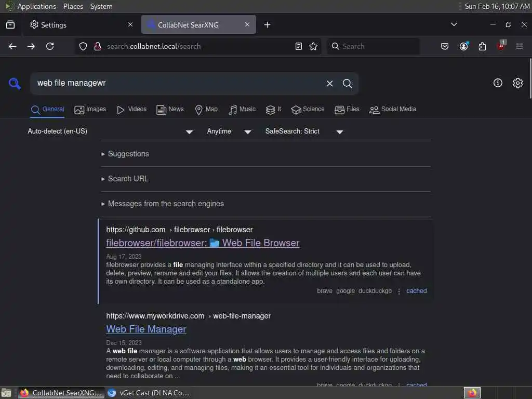Image resolution: width=532 pixels, height=399 pixels.
Task: Open clock showing Sun Feb 16
Action: pyautogui.click(x=497, y=6)
